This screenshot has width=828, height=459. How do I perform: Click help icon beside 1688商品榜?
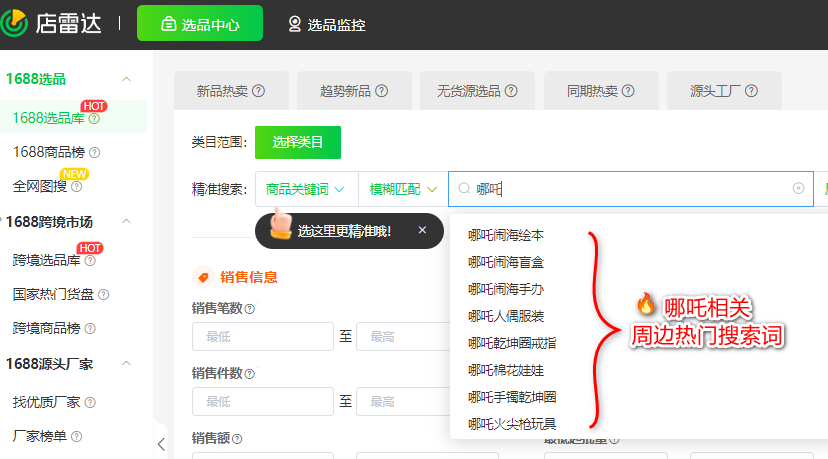click(x=95, y=153)
